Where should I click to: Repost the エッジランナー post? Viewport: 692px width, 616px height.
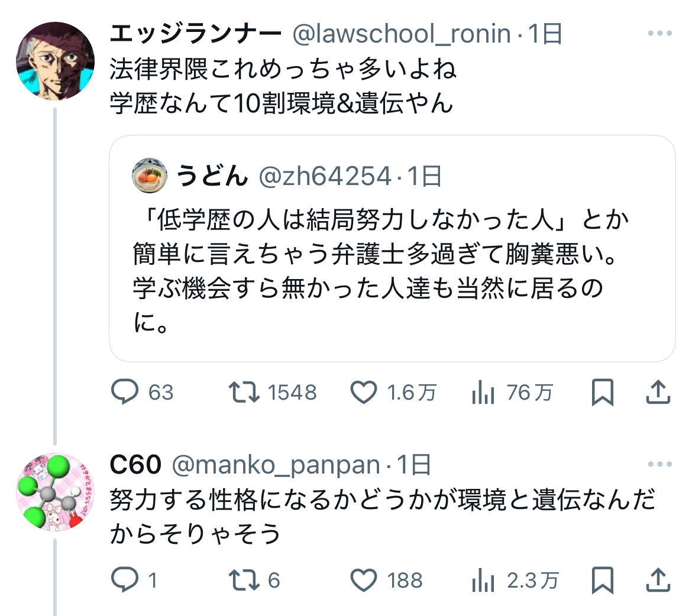coord(244,393)
